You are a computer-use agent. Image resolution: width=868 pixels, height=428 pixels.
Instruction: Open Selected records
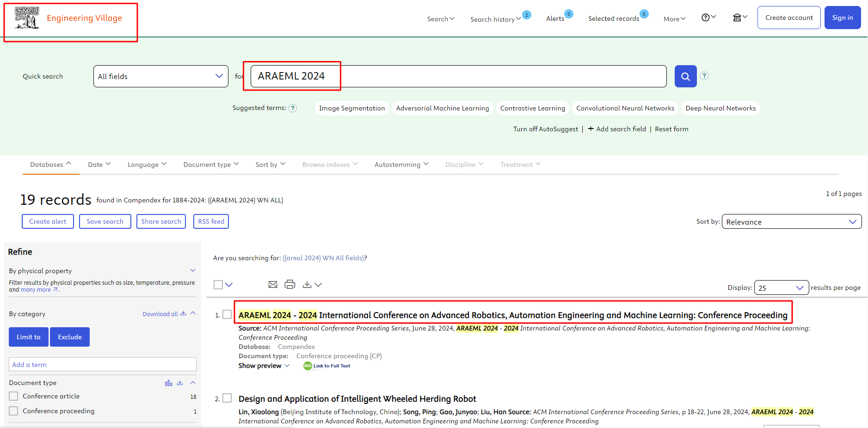pyautogui.click(x=614, y=18)
